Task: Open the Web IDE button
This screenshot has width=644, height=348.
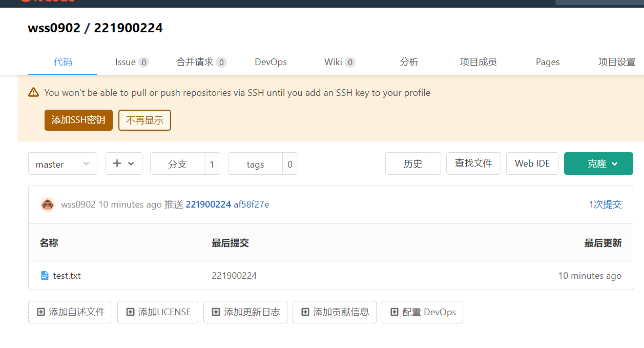Action: coord(532,163)
